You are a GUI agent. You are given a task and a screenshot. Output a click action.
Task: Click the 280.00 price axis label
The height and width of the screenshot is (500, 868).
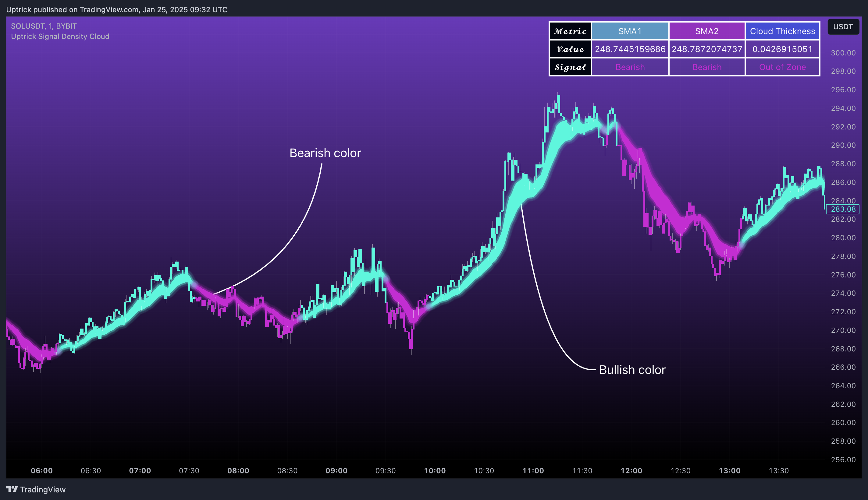point(843,238)
